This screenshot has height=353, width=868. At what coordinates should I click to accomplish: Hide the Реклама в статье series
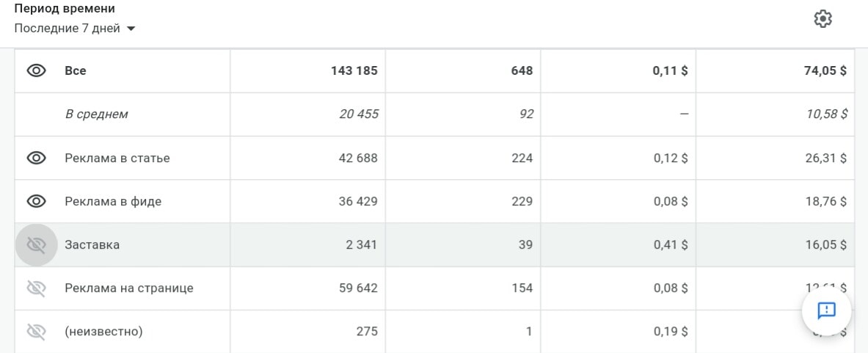coord(37,158)
